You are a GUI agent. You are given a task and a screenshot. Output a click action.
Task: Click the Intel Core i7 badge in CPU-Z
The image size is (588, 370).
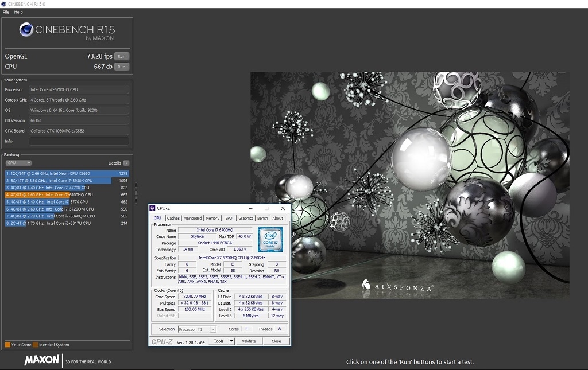pos(270,239)
